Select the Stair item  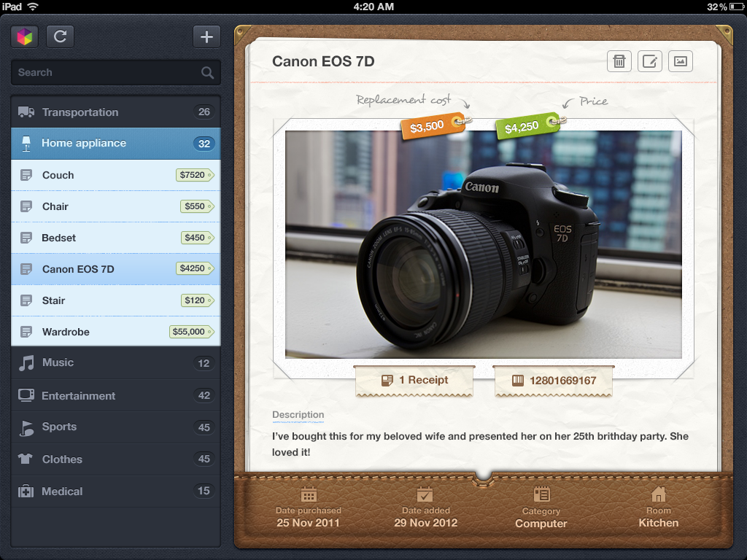[116, 301]
